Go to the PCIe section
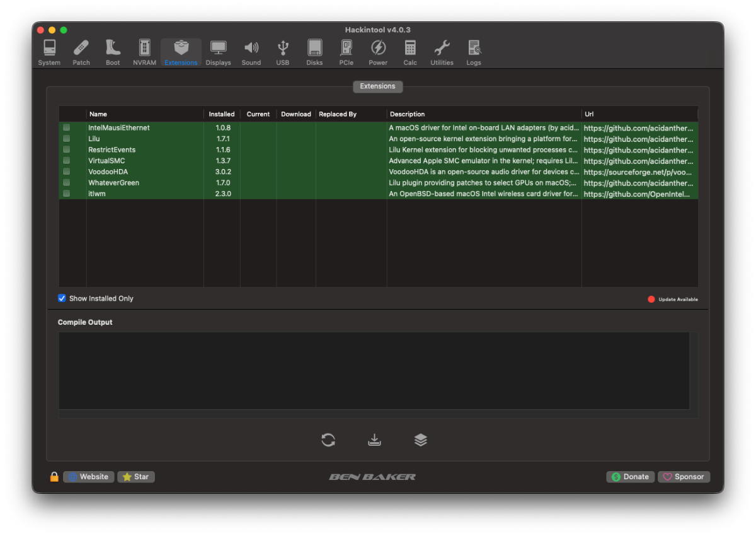 [346, 53]
